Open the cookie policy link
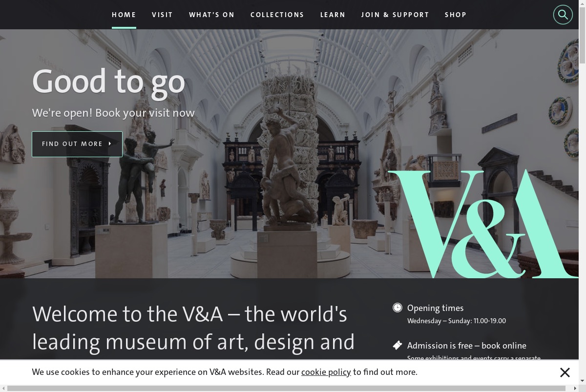Image resolution: width=586 pixels, height=392 pixels. tap(326, 372)
